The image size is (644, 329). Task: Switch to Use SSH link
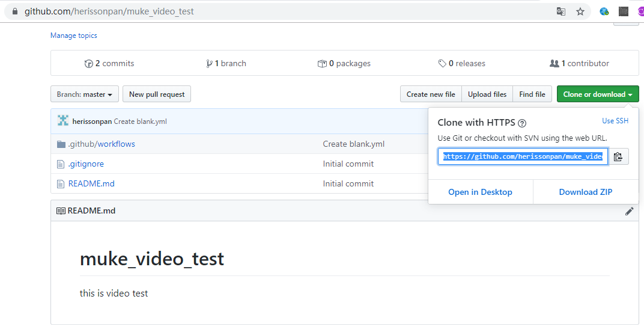pyautogui.click(x=615, y=121)
